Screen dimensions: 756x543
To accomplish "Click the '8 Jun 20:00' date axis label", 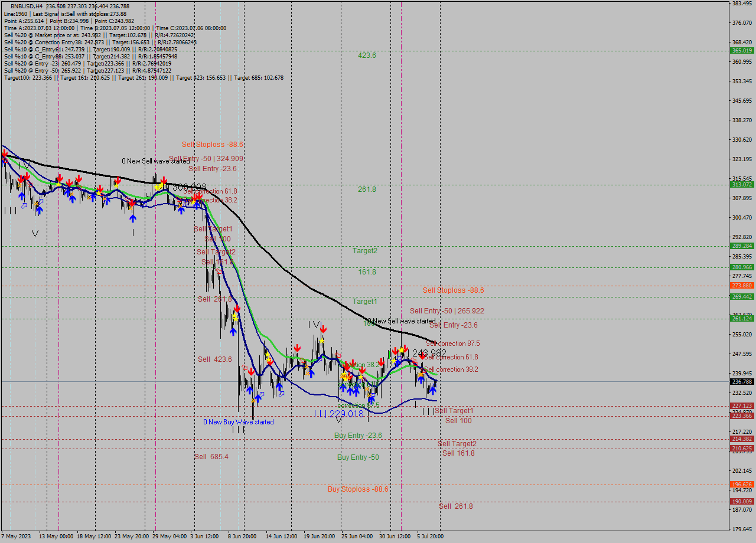I will (243, 537).
